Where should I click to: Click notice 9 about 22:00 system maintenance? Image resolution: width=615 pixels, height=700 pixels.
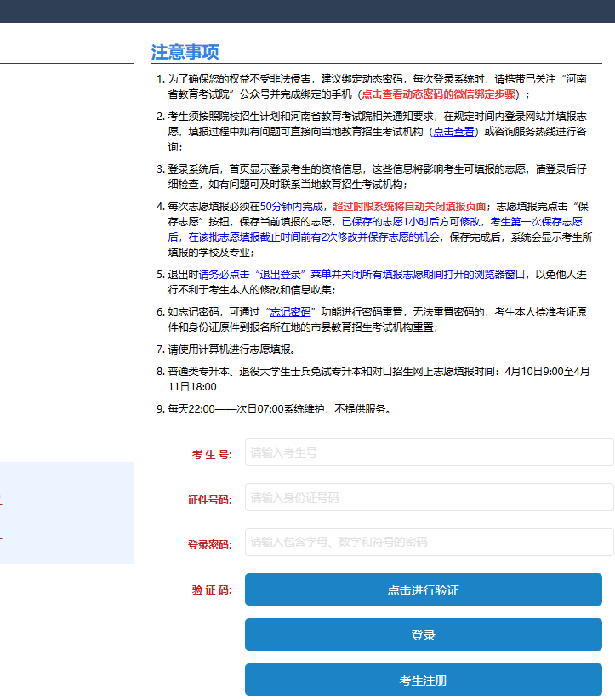pyautogui.click(x=279, y=408)
